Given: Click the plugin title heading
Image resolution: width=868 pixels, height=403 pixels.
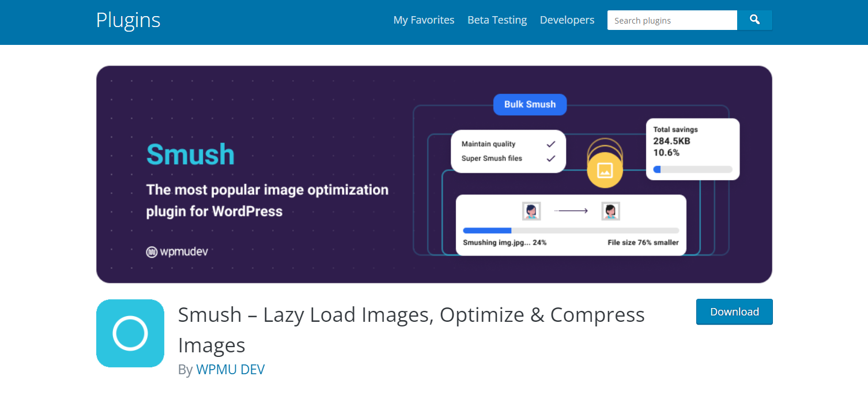Looking at the screenshot, I should (x=411, y=330).
